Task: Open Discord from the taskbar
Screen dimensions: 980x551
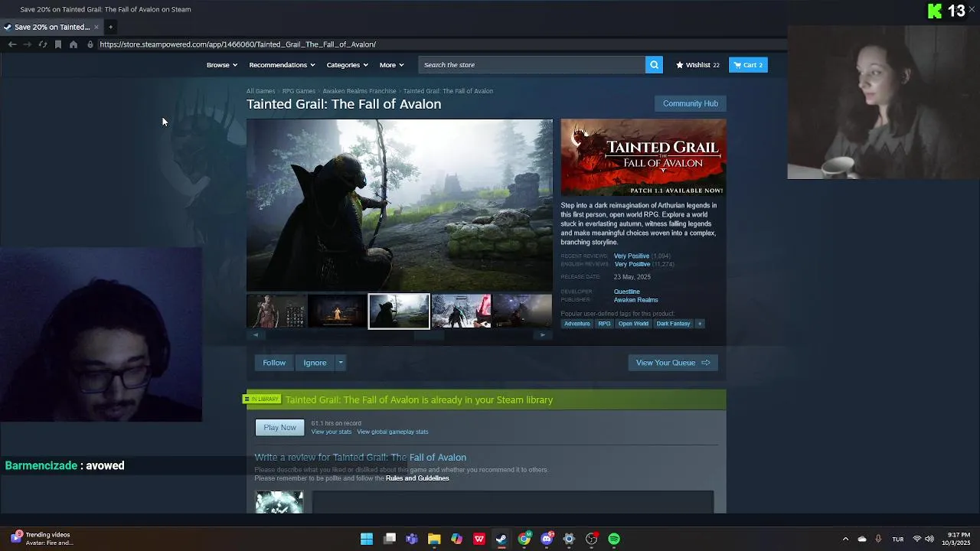Action: (x=547, y=539)
